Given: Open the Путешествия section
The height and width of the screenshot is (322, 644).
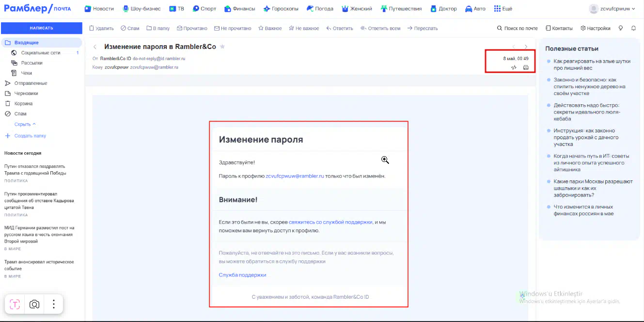Looking at the screenshot, I should coord(401,9).
